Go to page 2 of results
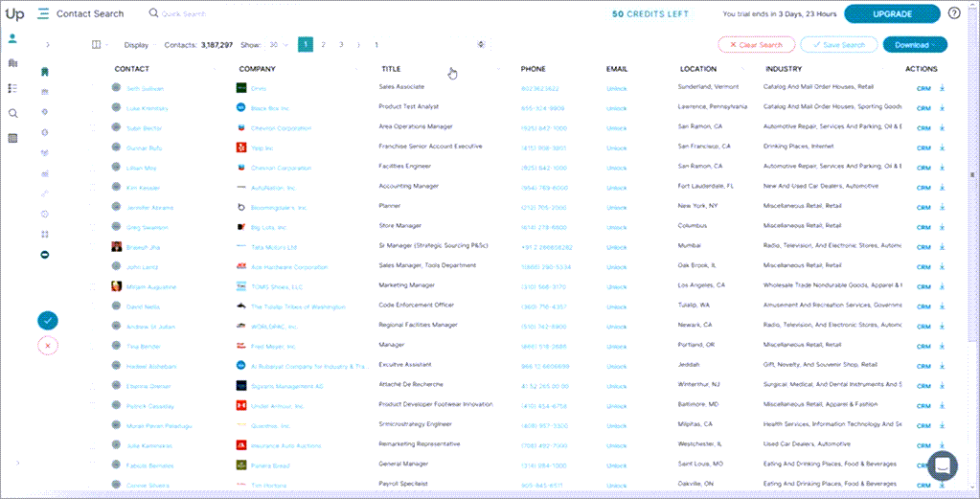 (x=324, y=45)
